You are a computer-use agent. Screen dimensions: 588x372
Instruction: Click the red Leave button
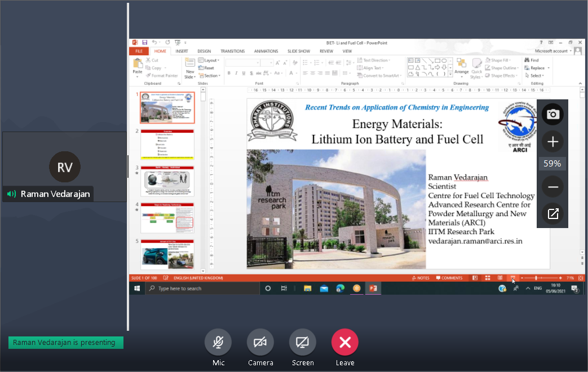pyautogui.click(x=345, y=342)
